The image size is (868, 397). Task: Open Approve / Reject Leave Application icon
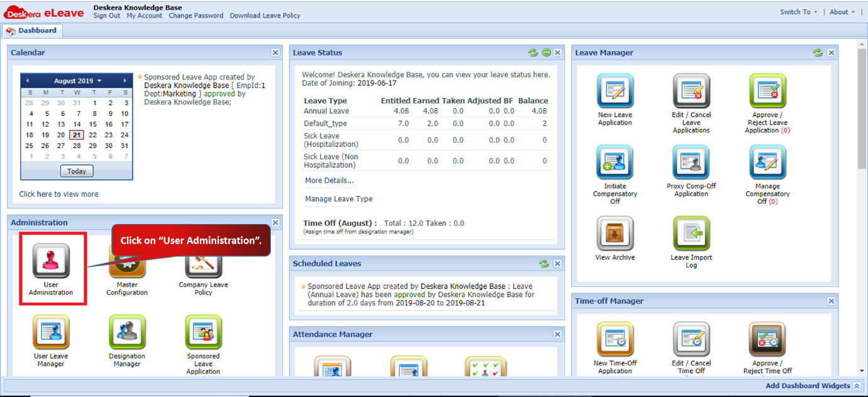click(x=767, y=91)
